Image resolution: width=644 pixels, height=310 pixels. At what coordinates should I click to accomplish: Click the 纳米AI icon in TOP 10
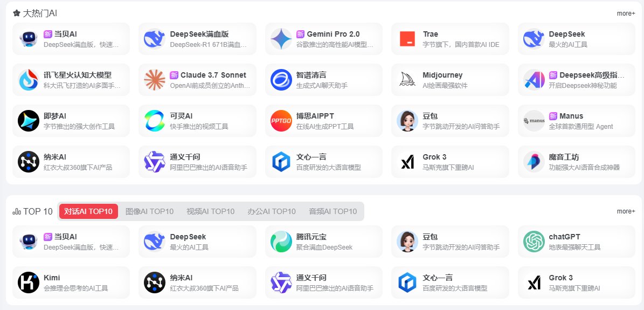pyautogui.click(x=155, y=283)
